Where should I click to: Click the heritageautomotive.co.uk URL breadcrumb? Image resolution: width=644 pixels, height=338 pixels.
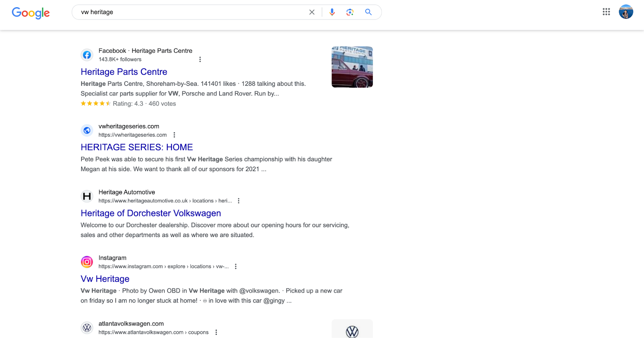pyautogui.click(x=165, y=201)
